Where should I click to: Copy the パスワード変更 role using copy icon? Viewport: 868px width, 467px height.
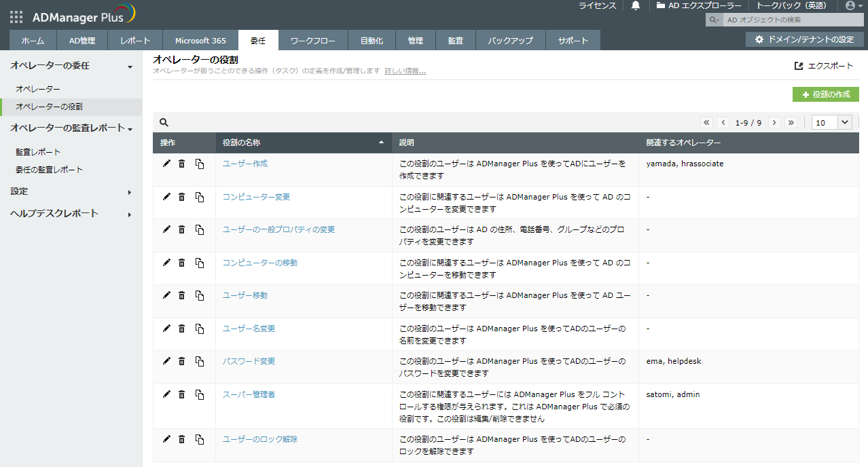(200, 362)
